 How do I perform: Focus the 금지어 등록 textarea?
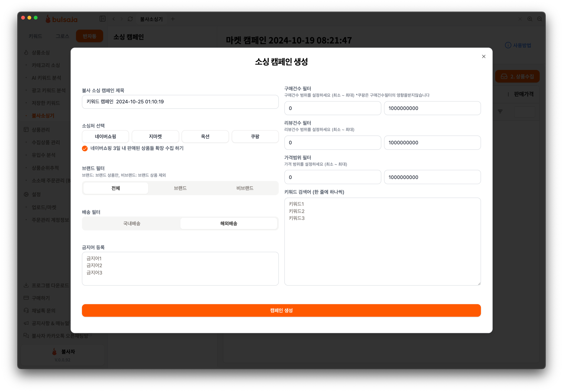click(180, 269)
